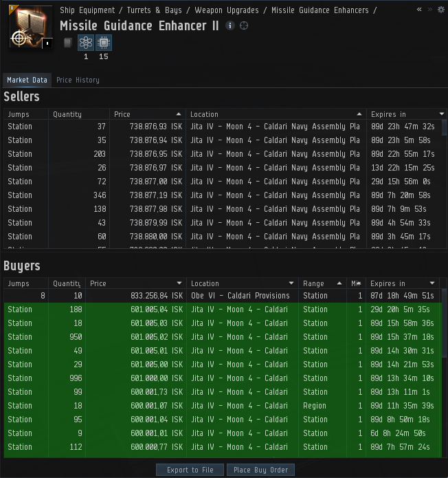Image resolution: width=448 pixels, height=478 pixels.
Task: Click the Missile Guidance Enhancer II item thumbnail
Action: [x=30, y=27]
